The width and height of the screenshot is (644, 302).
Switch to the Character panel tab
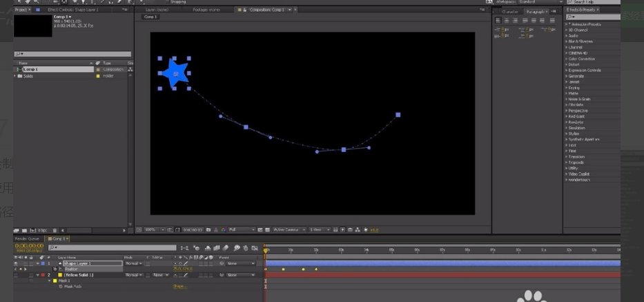509,12
